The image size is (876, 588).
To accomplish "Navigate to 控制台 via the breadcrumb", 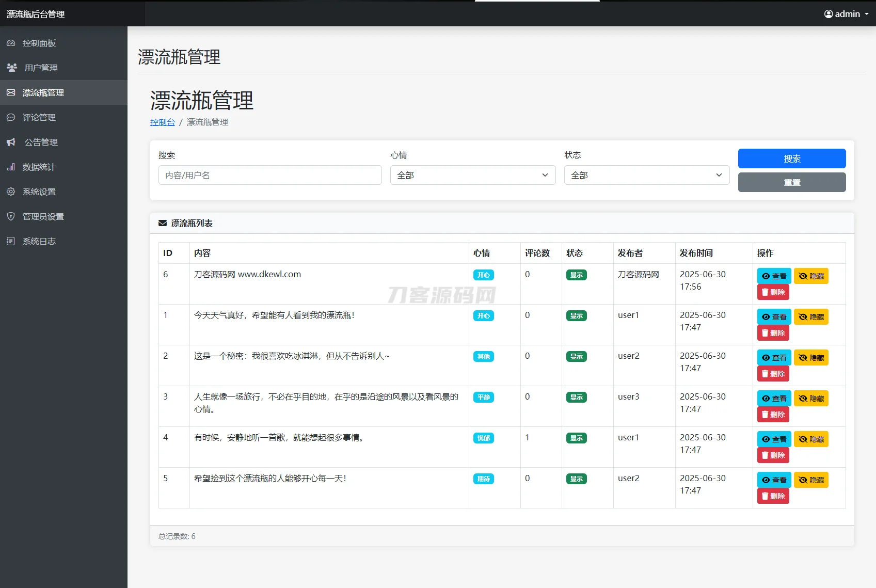I will point(162,122).
